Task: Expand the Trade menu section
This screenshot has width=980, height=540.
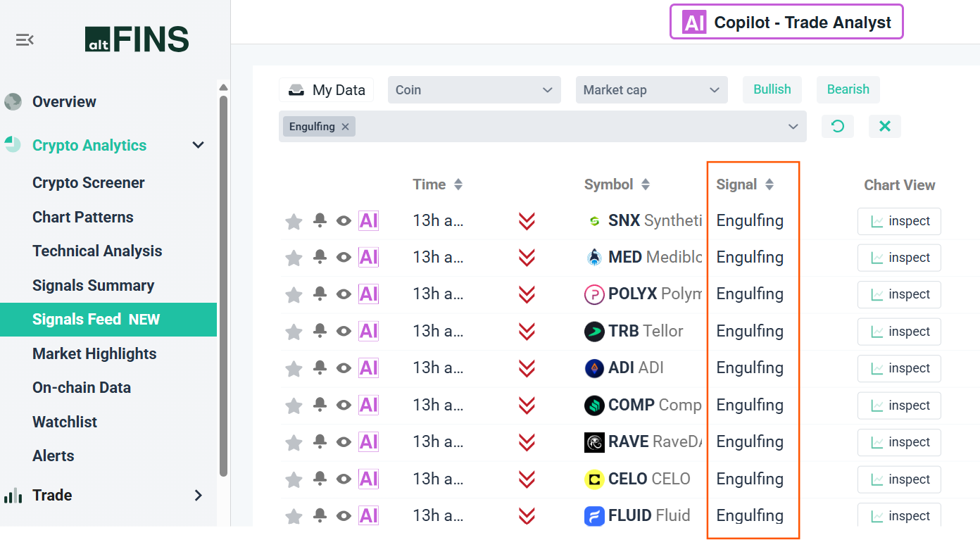Action: point(199,495)
